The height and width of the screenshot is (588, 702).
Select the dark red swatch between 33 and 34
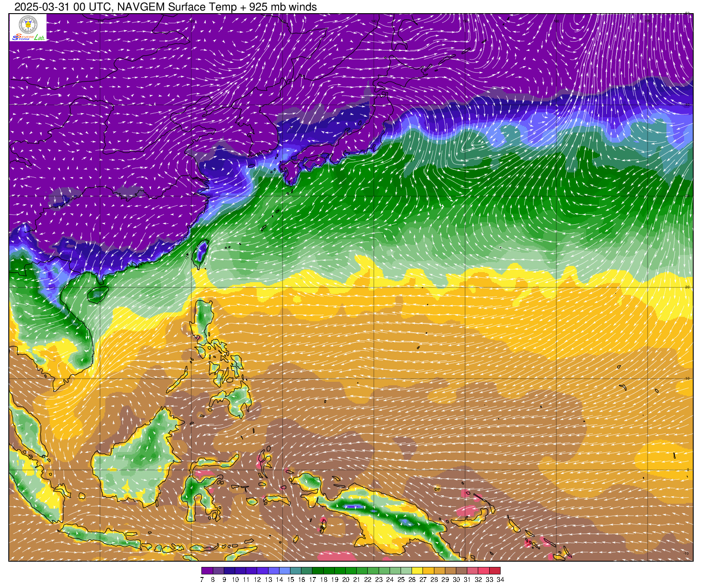click(495, 570)
